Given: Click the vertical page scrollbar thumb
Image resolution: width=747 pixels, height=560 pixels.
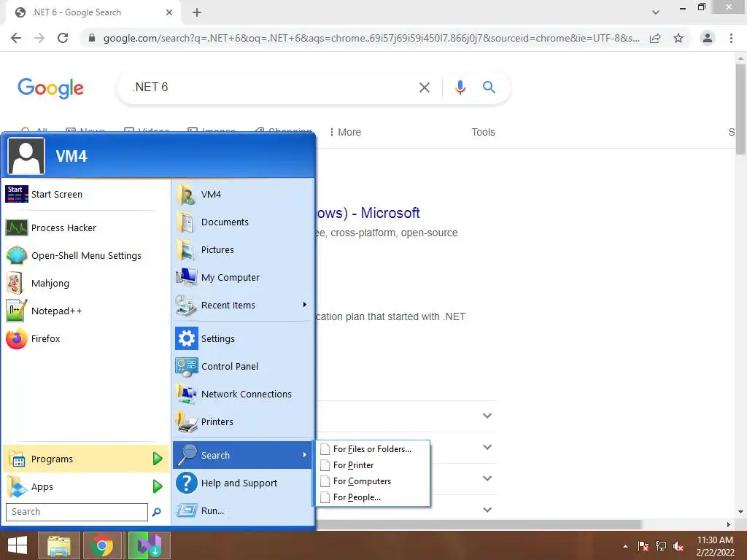Looking at the screenshot, I should [x=740, y=108].
